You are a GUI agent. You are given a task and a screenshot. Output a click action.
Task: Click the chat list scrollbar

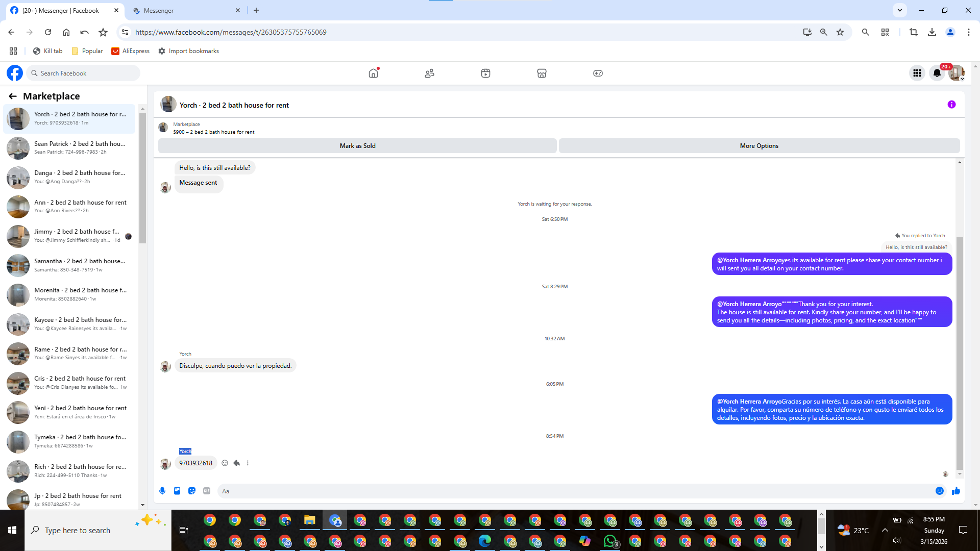142,179
